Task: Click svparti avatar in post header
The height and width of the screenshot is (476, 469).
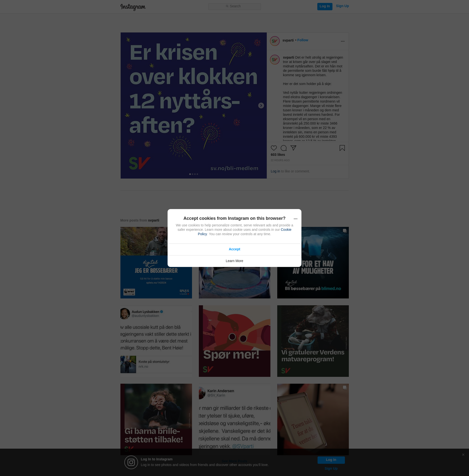Action: (x=275, y=41)
